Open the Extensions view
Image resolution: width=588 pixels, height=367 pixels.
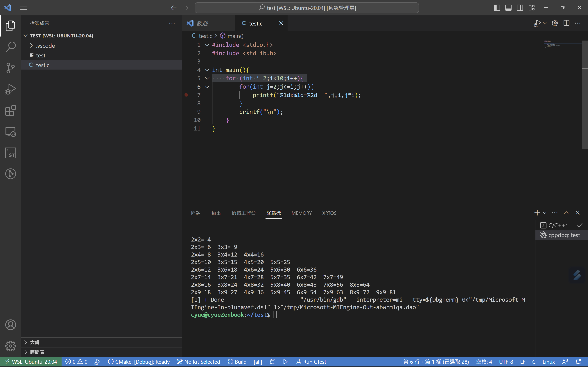(10, 110)
